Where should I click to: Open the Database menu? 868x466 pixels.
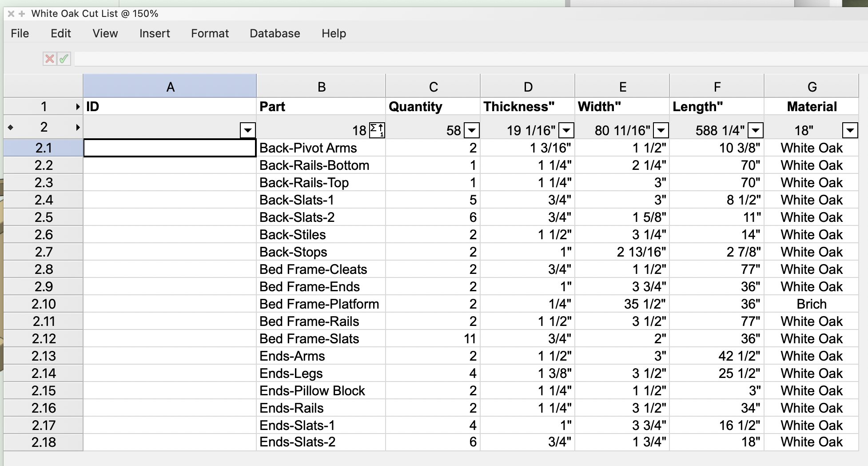click(275, 33)
